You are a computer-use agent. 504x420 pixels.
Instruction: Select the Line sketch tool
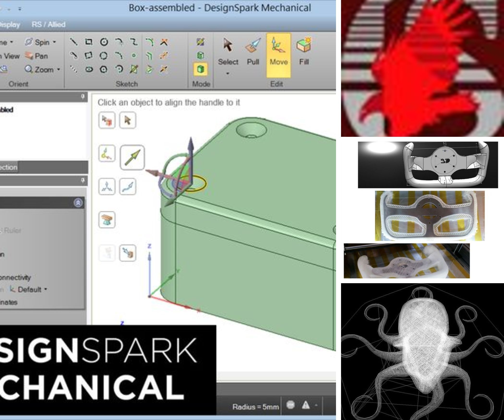click(x=73, y=42)
